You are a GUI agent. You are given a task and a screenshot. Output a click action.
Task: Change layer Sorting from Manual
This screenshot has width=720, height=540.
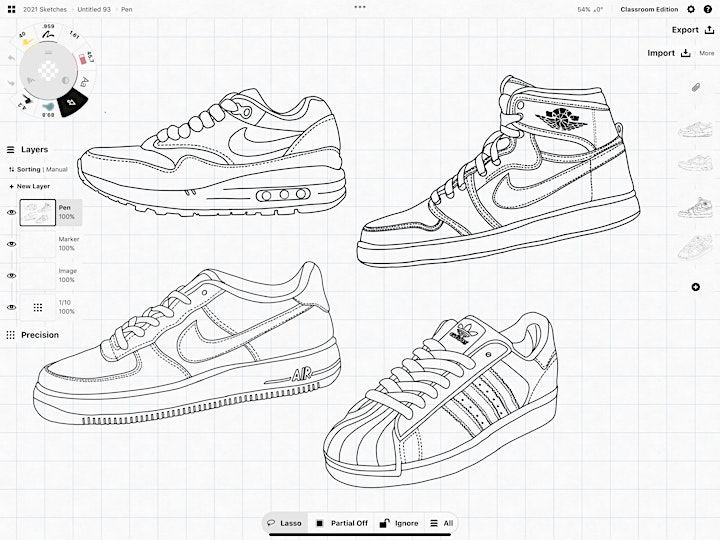point(38,169)
